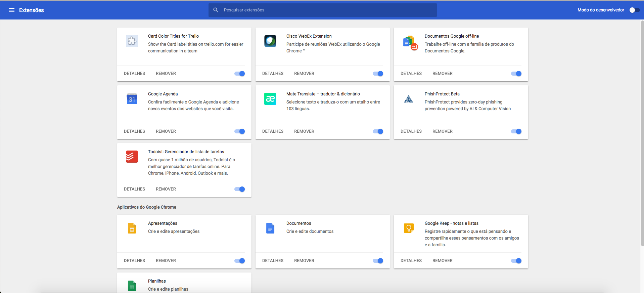Open Detalhes for Documentos Google off-line
644x293 pixels.
coord(411,74)
